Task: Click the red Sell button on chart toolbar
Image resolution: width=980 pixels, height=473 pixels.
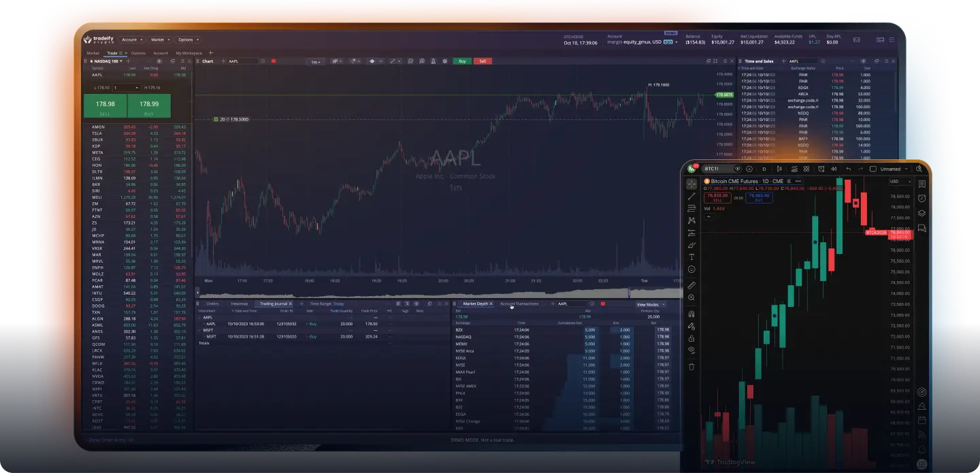Action: click(483, 61)
